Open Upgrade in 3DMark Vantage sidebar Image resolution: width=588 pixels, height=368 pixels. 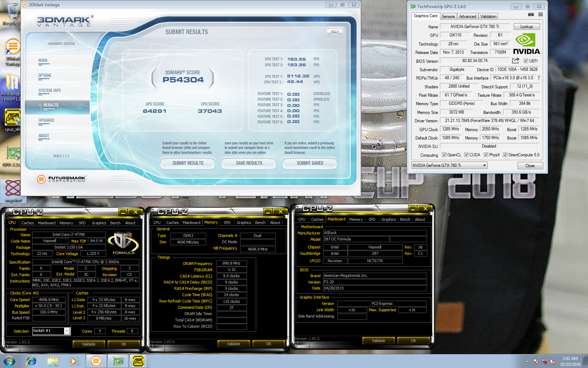coord(47,121)
